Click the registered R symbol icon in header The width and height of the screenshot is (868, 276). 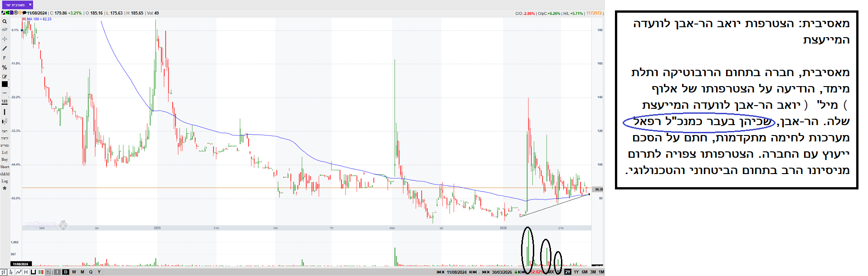point(16,13)
